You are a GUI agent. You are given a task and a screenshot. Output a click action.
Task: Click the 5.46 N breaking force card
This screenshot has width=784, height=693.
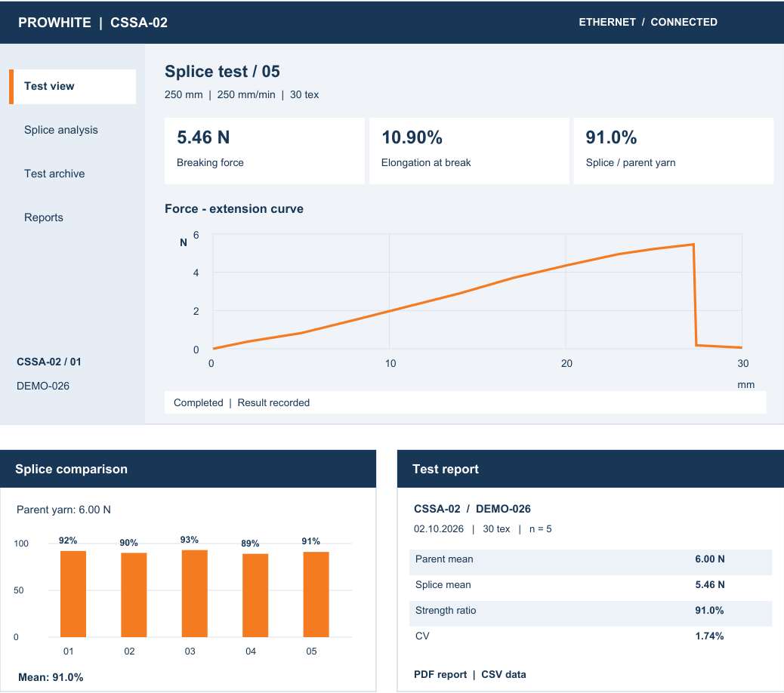coord(264,151)
